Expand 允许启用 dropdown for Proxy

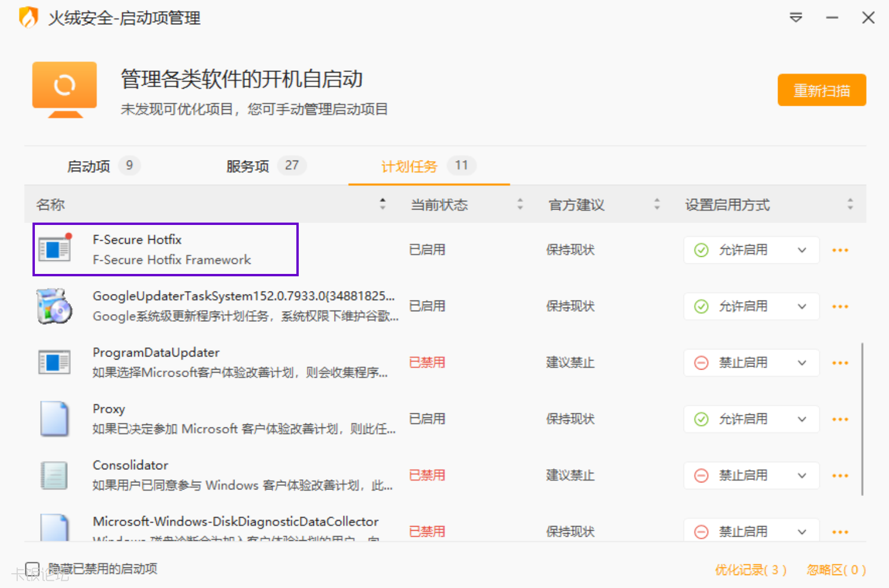[x=751, y=419]
